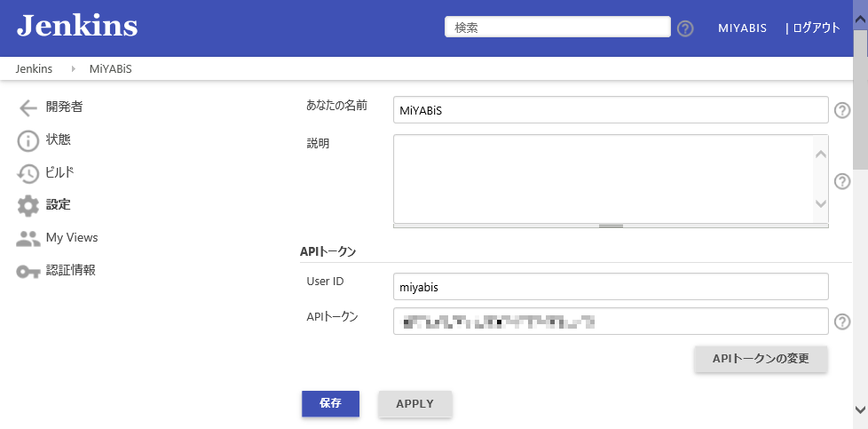Show help for APIトークン field

coord(842,322)
